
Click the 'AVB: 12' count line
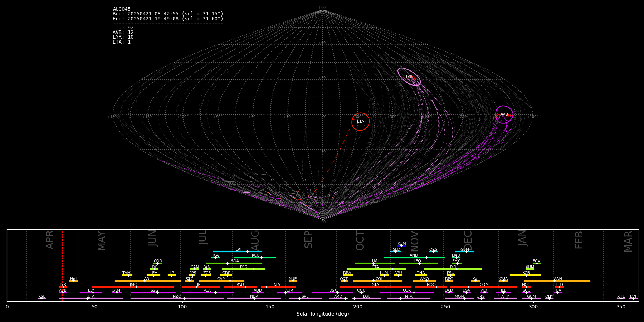123,33
